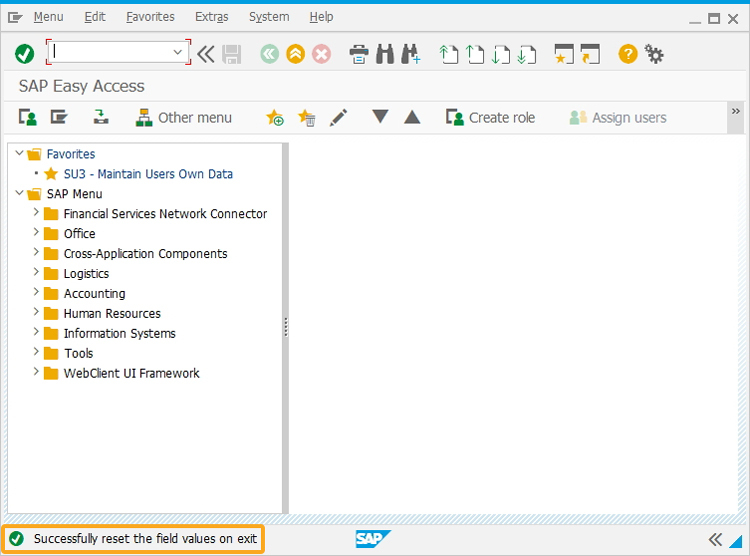This screenshot has height=556, width=750.
Task: Click the Last Page icon
Action: (x=526, y=54)
